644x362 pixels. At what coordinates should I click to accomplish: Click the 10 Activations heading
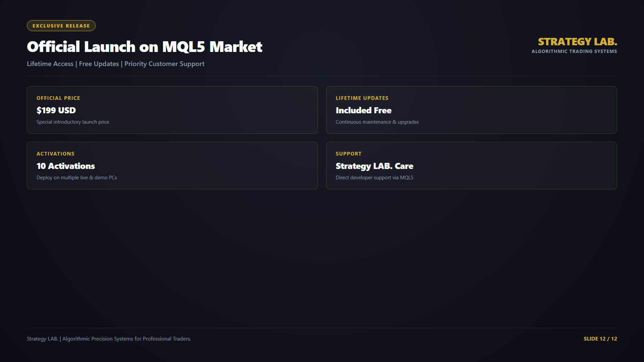[x=66, y=166]
